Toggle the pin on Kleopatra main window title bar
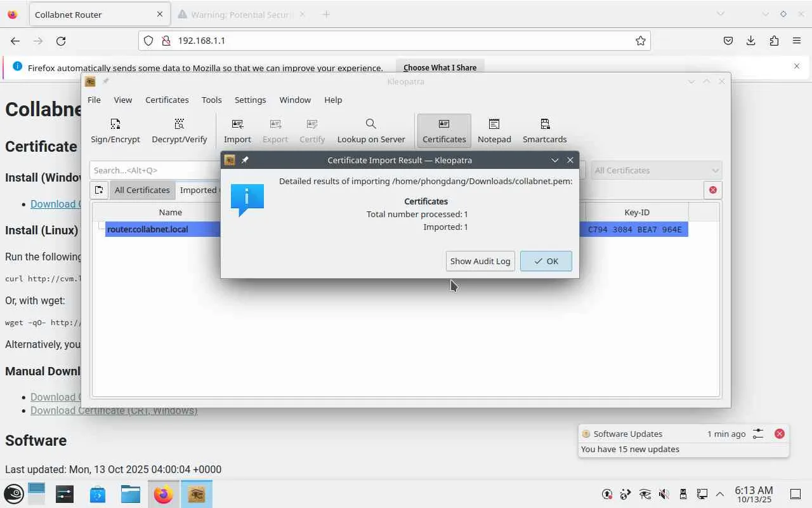This screenshot has height=508, width=812. [106, 81]
